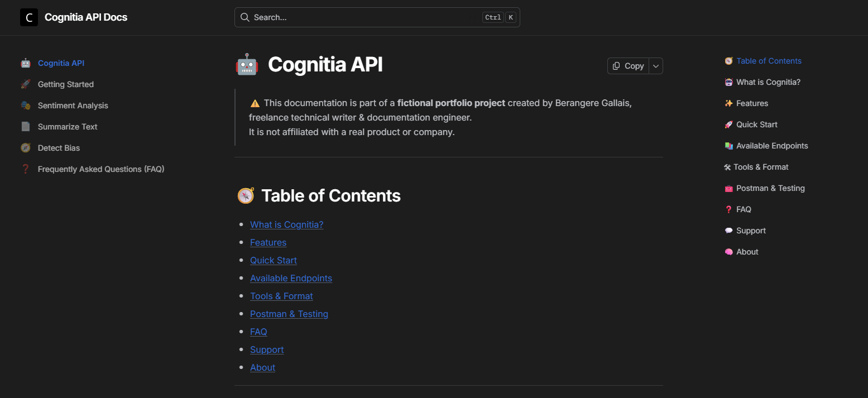Open the Getting Started page
Image resolution: width=868 pixels, height=398 pixels.
pos(66,84)
